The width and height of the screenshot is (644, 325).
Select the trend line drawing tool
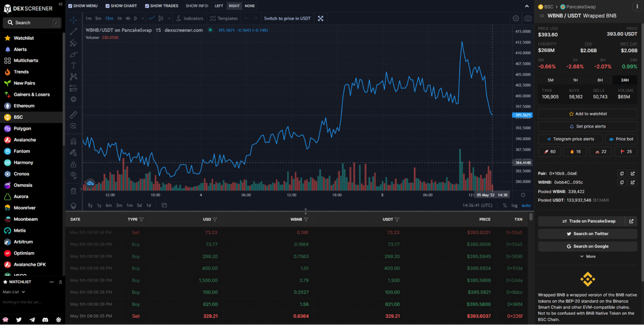coord(74,32)
